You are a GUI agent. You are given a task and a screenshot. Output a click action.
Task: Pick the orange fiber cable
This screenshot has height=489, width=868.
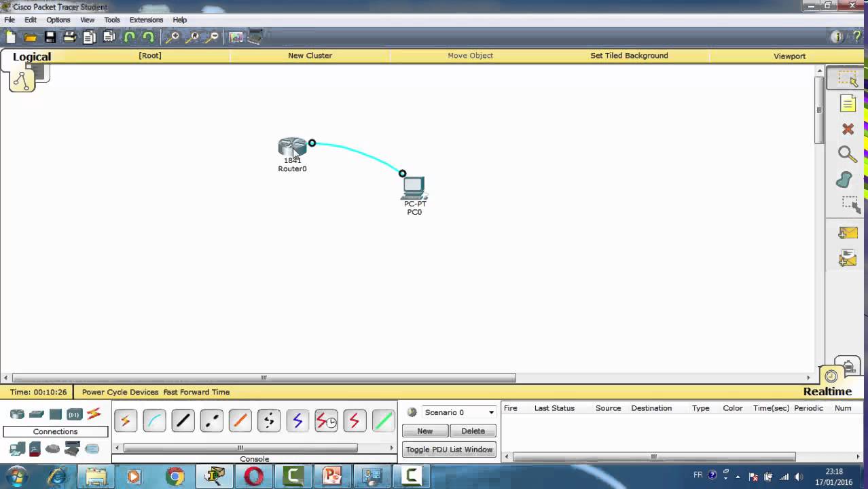click(240, 421)
